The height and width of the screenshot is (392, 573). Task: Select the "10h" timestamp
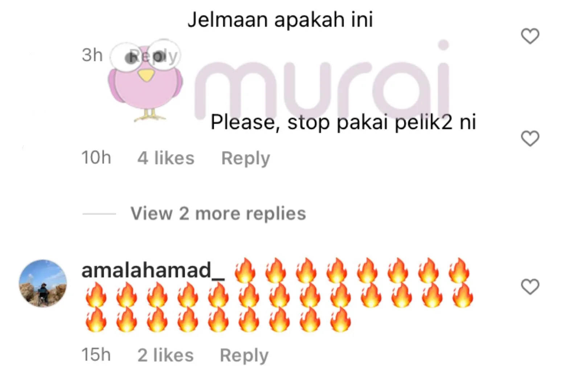coord(96,158)
